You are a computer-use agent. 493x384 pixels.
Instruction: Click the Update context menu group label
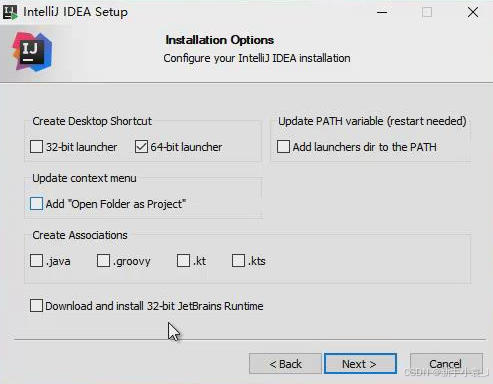[84, 178]
